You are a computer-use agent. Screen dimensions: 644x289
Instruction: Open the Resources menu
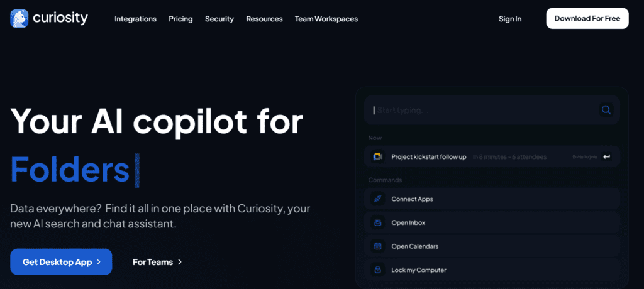[x=264, y=19]
